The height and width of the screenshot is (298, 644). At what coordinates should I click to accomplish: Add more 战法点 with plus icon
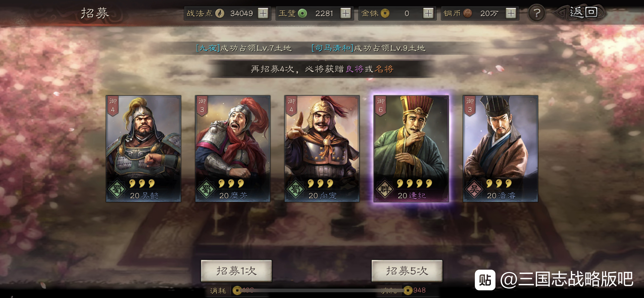[x=263, y=13]
